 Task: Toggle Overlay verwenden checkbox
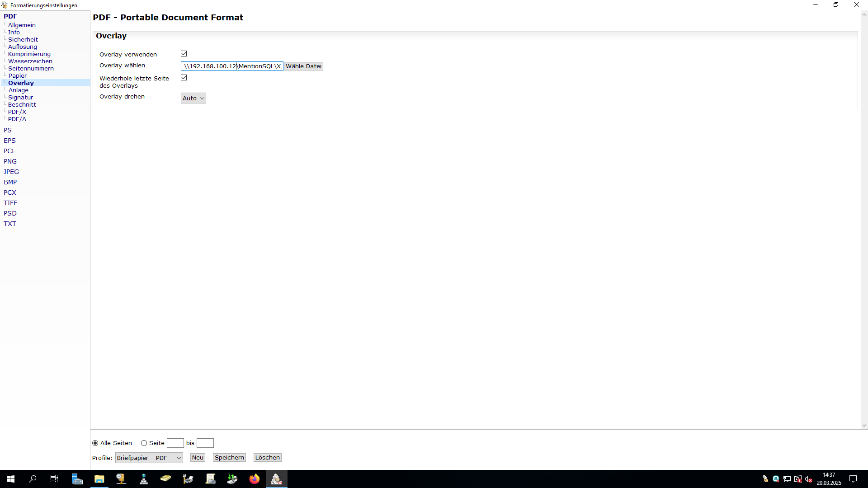tap(184, 54)
